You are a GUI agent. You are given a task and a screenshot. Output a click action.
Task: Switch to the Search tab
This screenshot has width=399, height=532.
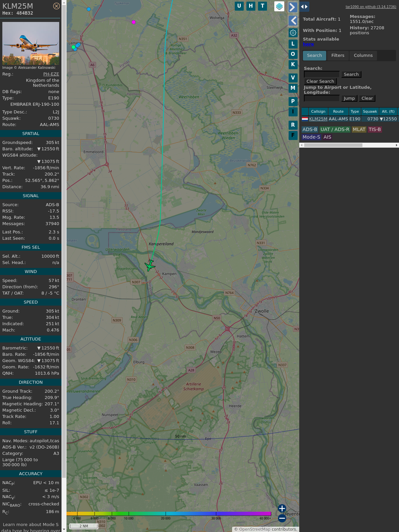[x=315, y=56]
